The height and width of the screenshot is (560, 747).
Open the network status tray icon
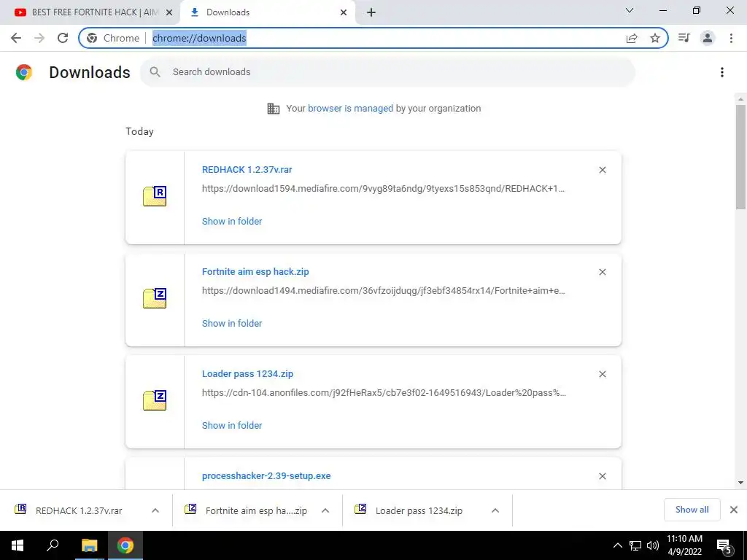[x=635, y=545]
